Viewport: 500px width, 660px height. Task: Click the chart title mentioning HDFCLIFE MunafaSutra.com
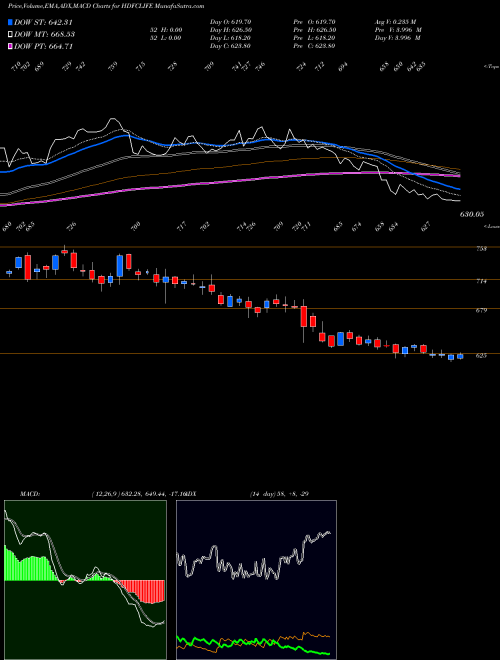click(x=106, y=6)
